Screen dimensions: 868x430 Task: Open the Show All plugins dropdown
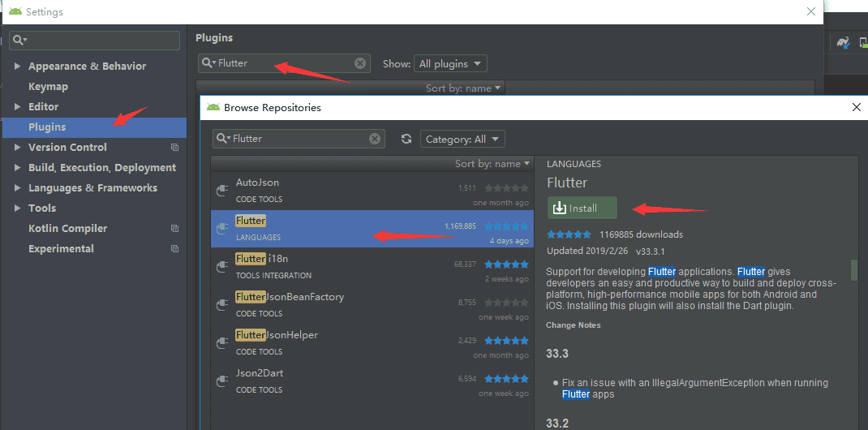(450, 63)
